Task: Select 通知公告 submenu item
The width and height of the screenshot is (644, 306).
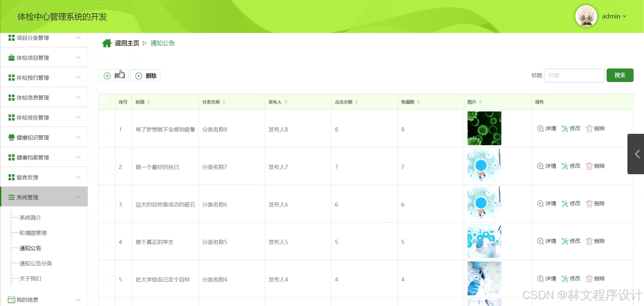Action: (x=30, y=248)
